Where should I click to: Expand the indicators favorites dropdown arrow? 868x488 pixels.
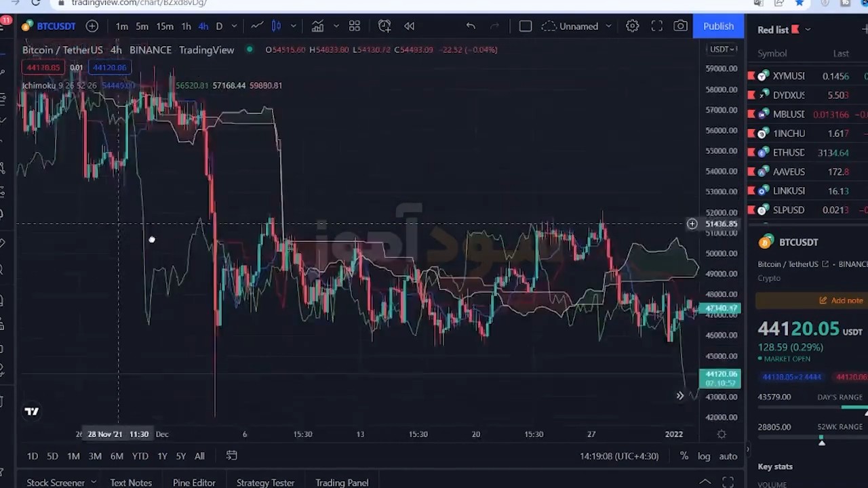click(x=336, y=26)
